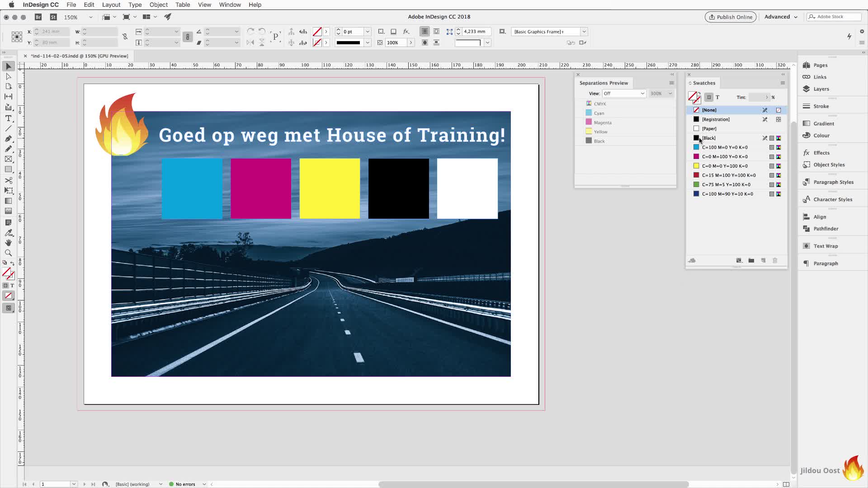
Task: Open the Object Styles panel
Action: coord(829,165)
